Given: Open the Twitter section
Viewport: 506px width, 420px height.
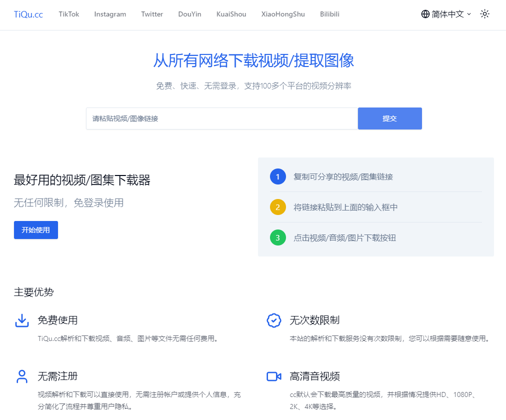Looking at the screenshot, I should [152, 14].
